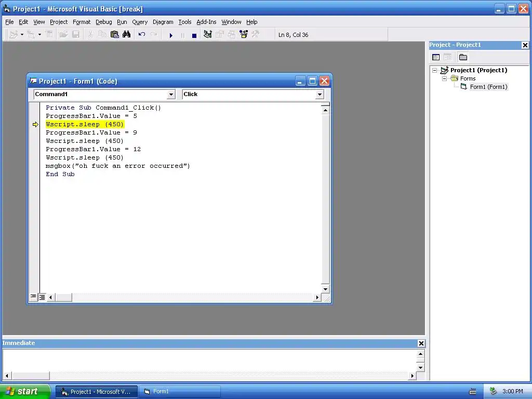Open the Add-Ins menu
This screenshot has height=399, width=532.
[x=206, y=22]
